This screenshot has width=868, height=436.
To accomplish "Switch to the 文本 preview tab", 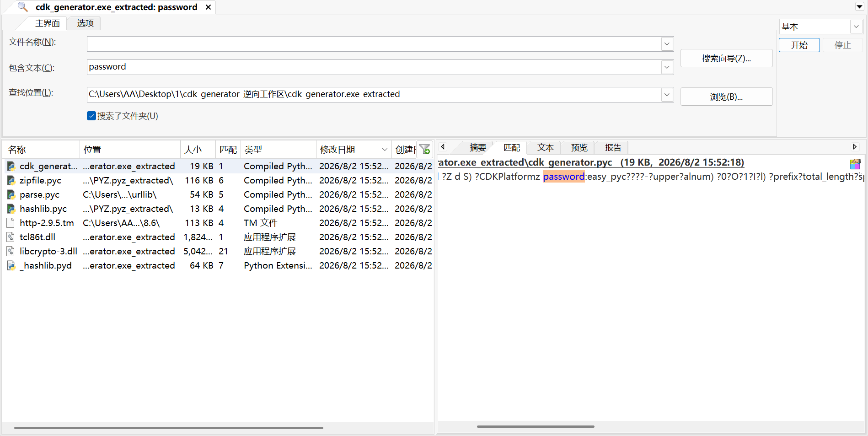I will point(545,148).
